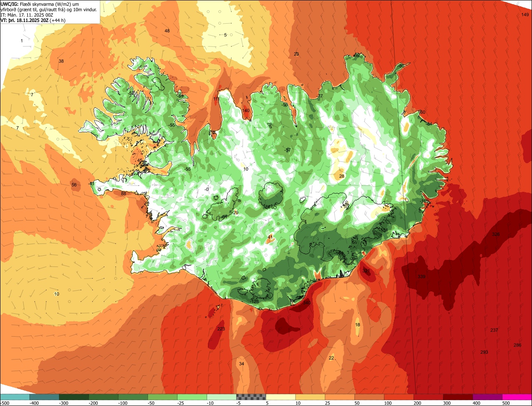
Task: Click the 'VT: þri. 18.11.2025 20Z (+44 h)' line
Action: 33,20
